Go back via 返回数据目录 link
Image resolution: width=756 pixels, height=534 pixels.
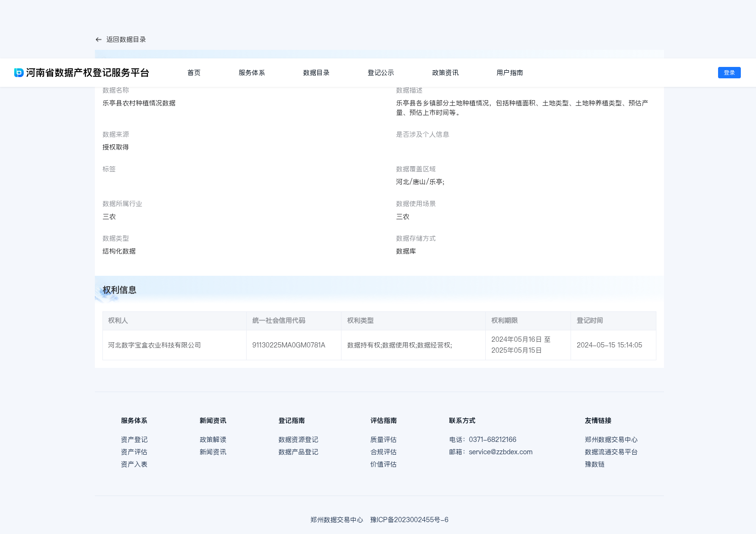point(126,40)
